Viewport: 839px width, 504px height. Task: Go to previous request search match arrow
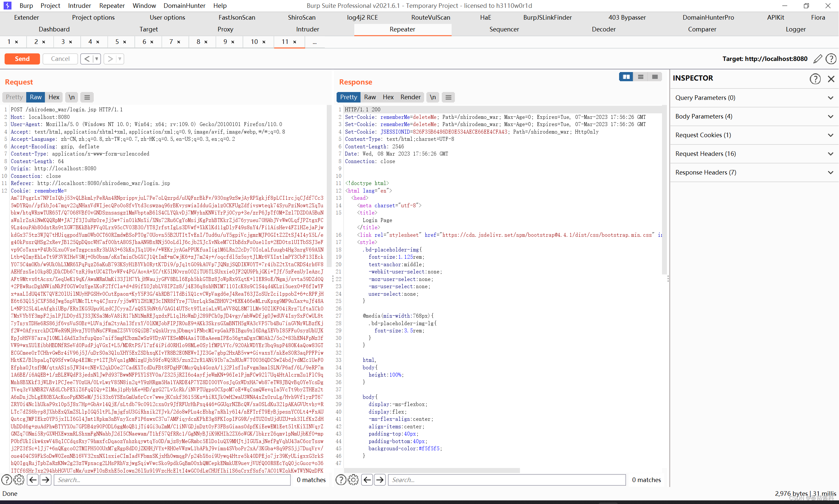click(x=33, y=479)
